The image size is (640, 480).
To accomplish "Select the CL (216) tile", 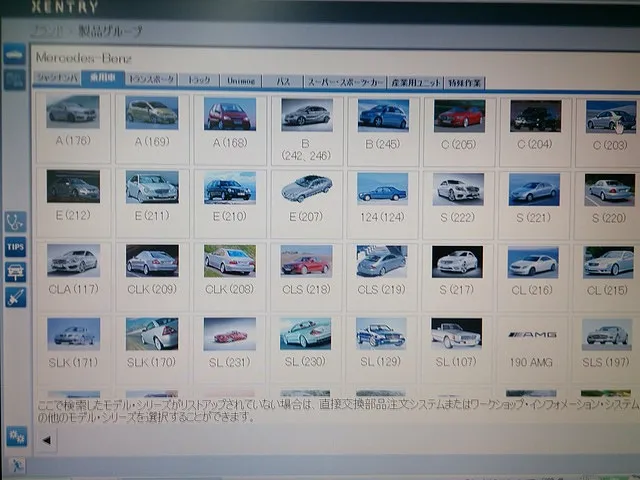I will (532, 278).
